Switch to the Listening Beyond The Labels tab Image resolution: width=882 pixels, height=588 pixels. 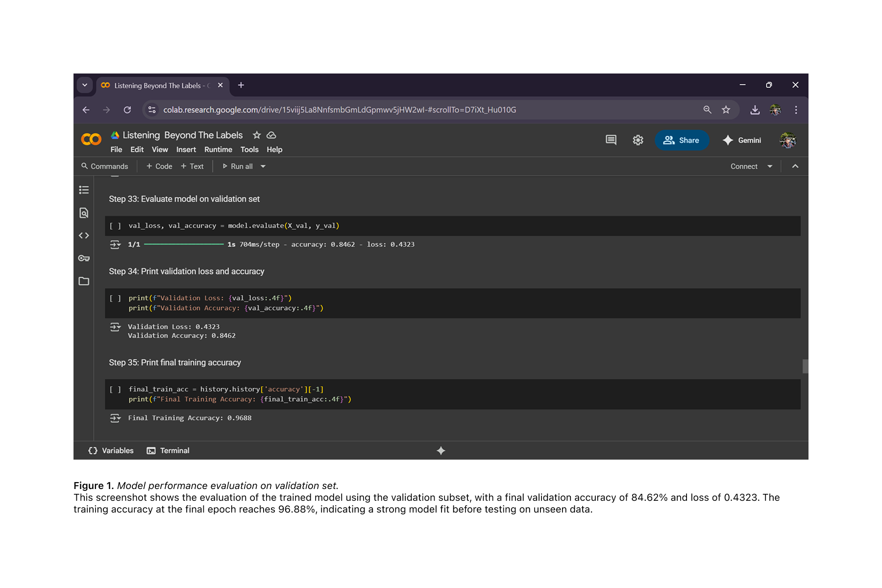point(157,85)
